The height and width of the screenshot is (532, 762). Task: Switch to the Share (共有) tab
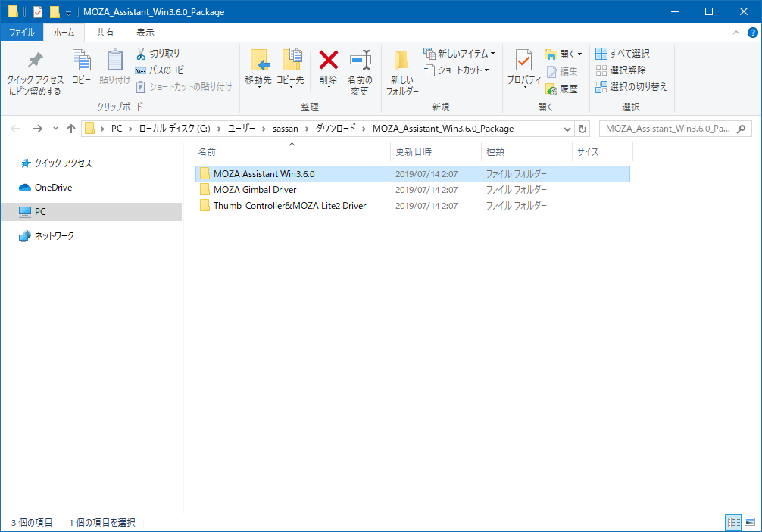click(105, 33)
